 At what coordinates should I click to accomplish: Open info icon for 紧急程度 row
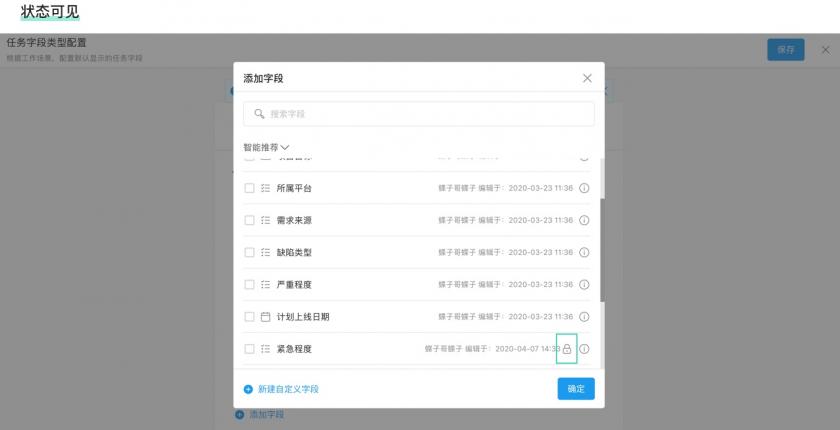click(x=584, y=349)
